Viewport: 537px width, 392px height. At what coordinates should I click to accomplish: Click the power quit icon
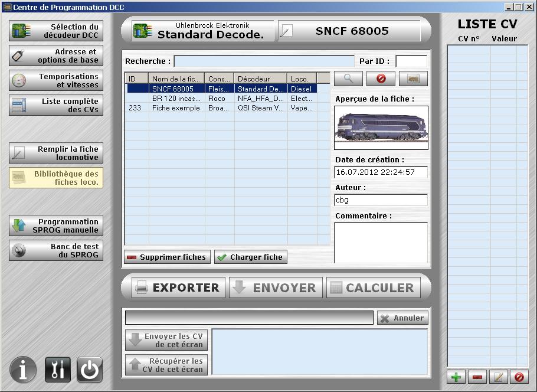pyautogui.click(x=90, y=370)
